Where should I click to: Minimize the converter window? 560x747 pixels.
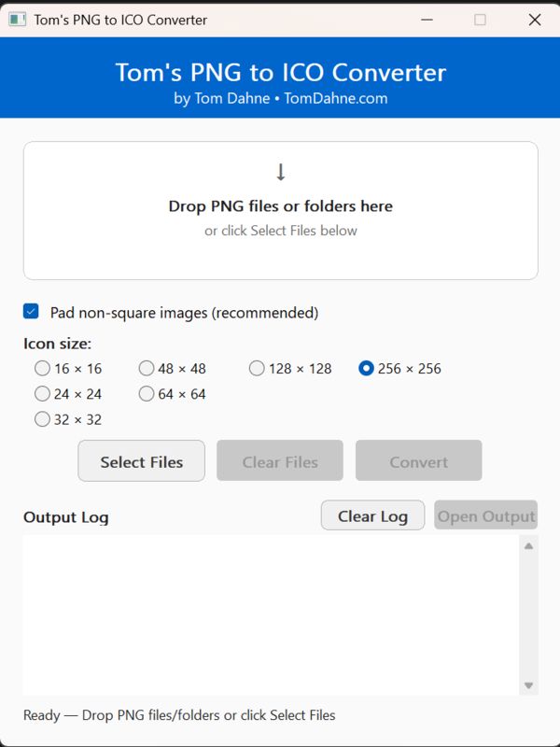pos(427,20)
